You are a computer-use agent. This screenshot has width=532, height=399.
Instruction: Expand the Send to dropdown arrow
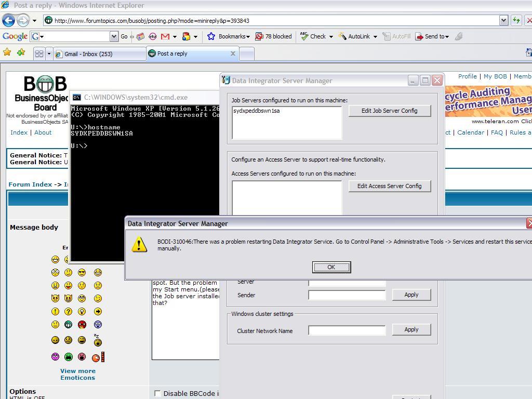coord(447,36)
